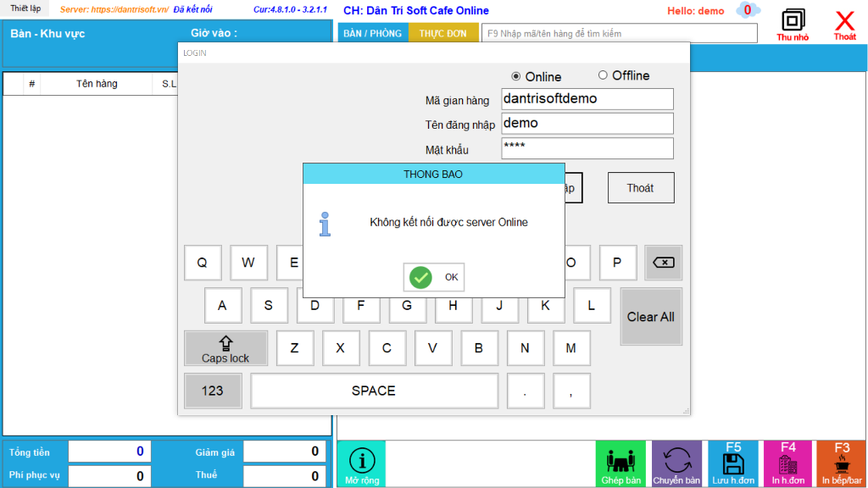Click F4 In h.đơn print invoice icon
This screenshot has height=488, width=868.
pos(787,463)
